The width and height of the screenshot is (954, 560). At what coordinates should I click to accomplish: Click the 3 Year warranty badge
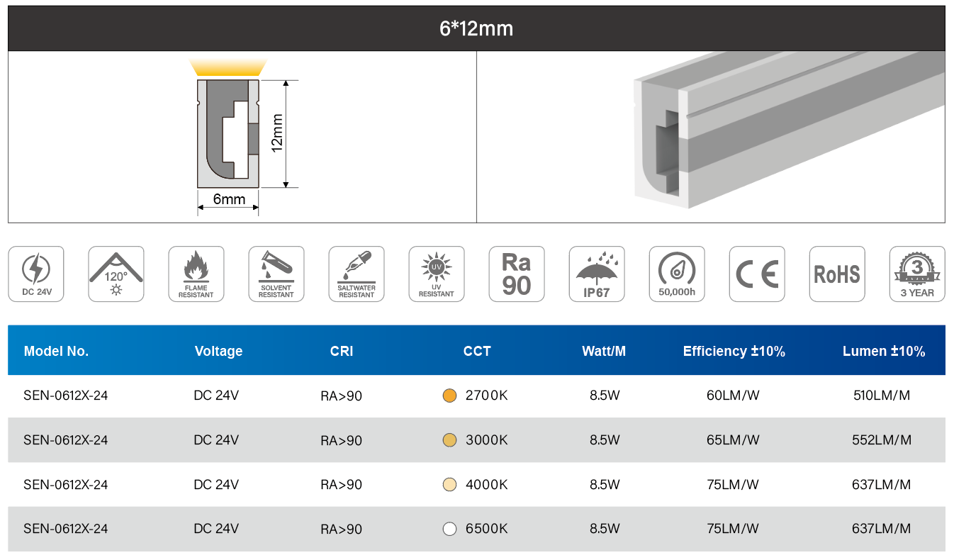(x=917, y=274)
